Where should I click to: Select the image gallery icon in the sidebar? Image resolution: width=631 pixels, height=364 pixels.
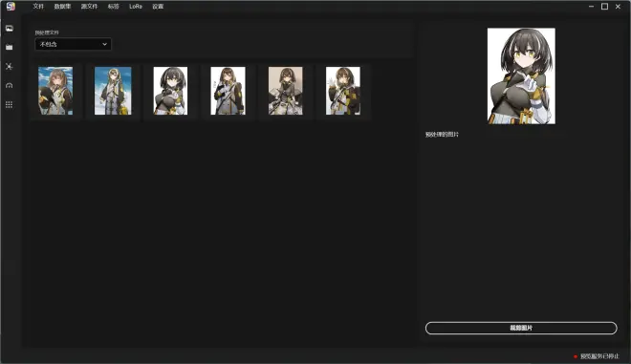coord(10,29)
